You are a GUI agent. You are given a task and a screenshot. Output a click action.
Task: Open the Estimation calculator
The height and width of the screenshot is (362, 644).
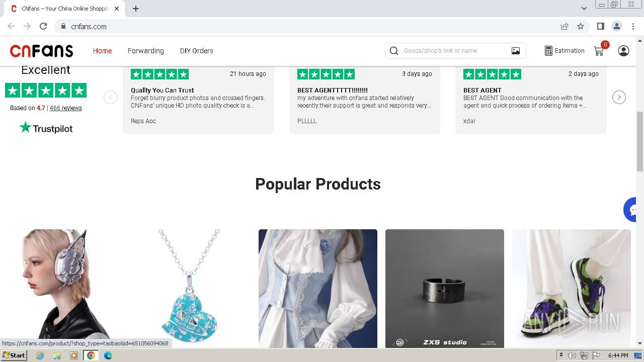pos(565,51)
